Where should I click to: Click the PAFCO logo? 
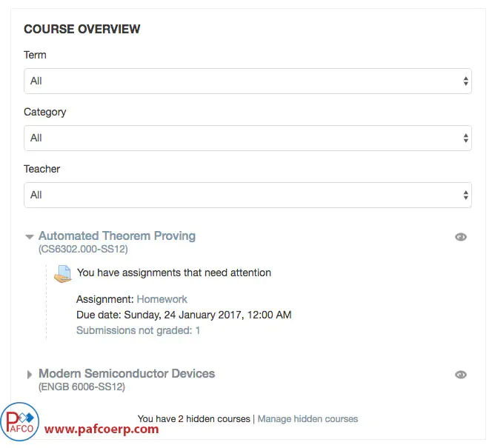20,424
